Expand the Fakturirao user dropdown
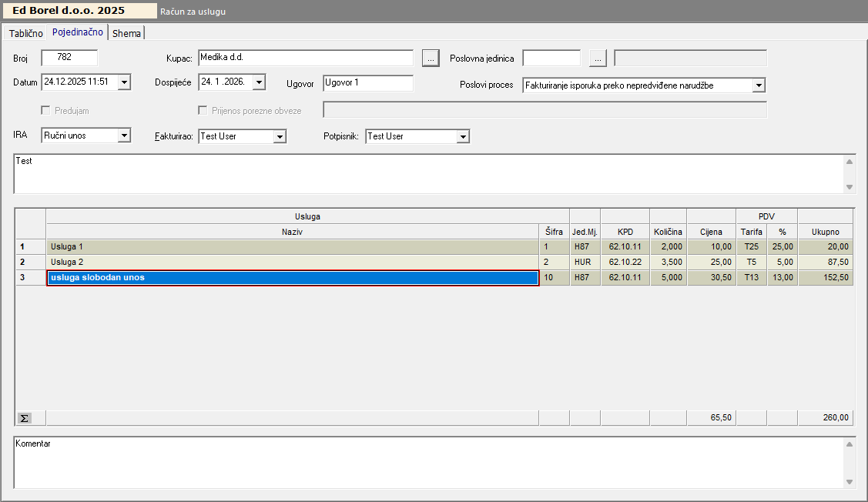The width and height of the screenshot is (868, 502). [280, 136]
